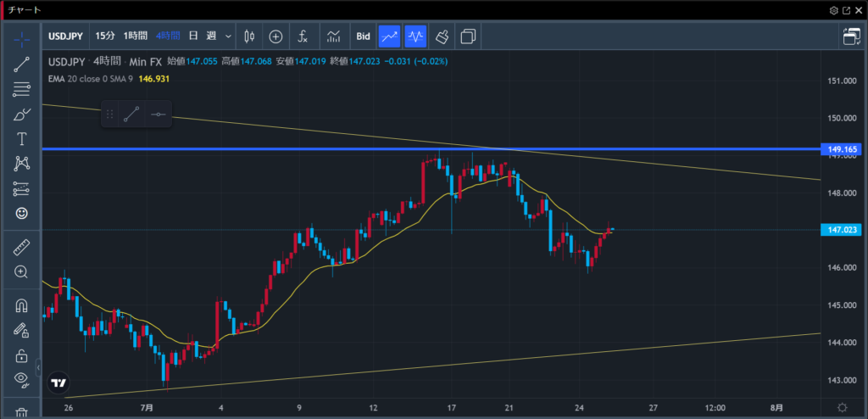Toggle the pulse waveform toolbar button
868x419 pixels.
tap(415, 36)
